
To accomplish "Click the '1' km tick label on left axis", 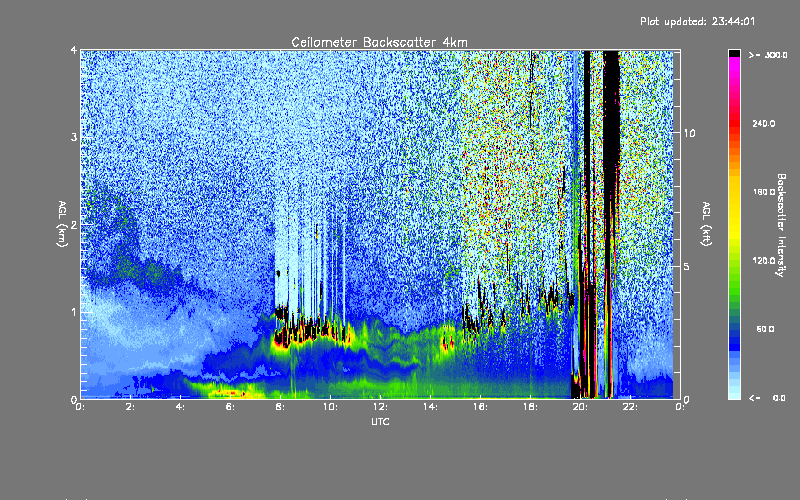I will coord(74,312).
